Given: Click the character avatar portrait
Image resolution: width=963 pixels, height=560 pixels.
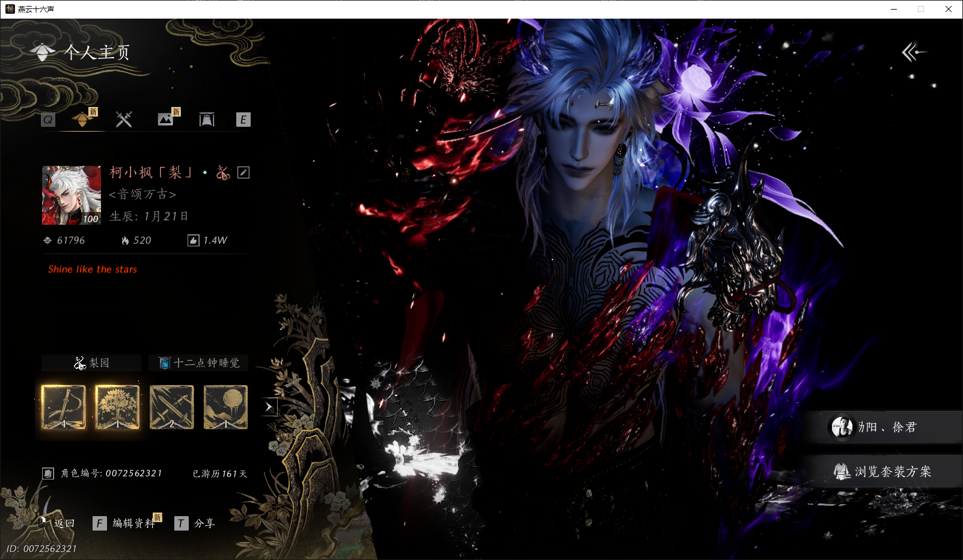Looking at the screenshot, I should tap(72, 195).
